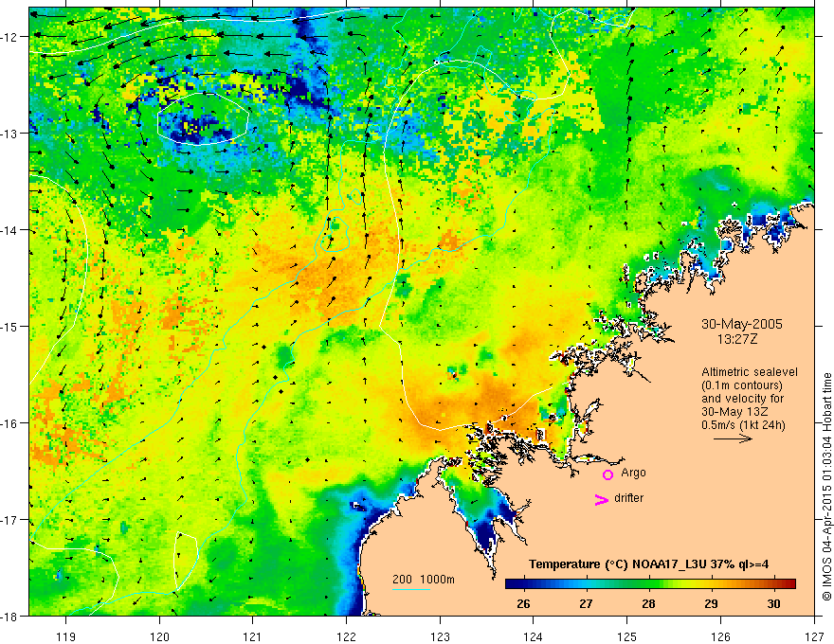Click the 'drifter' legend label
834x644 pixels.
pos(628,498)
